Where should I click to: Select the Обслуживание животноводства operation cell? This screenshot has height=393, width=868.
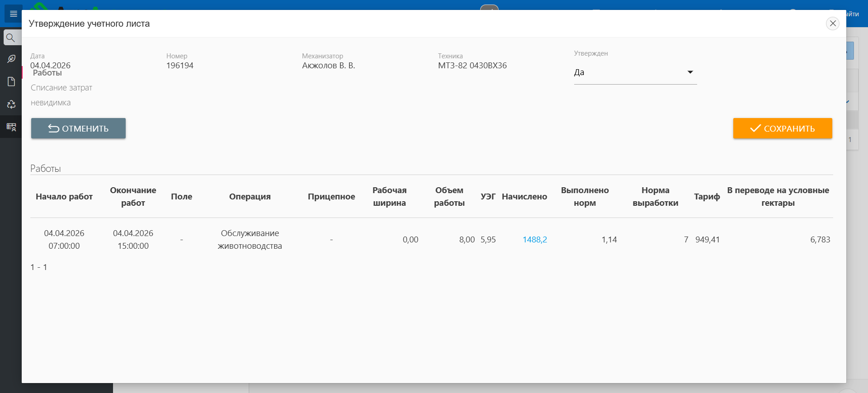coord(250,240)
